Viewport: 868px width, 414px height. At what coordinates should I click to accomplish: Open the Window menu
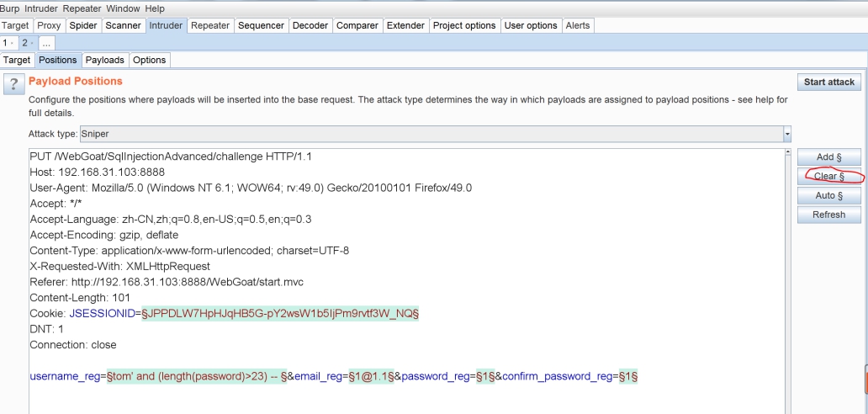[x=123, y=9]
